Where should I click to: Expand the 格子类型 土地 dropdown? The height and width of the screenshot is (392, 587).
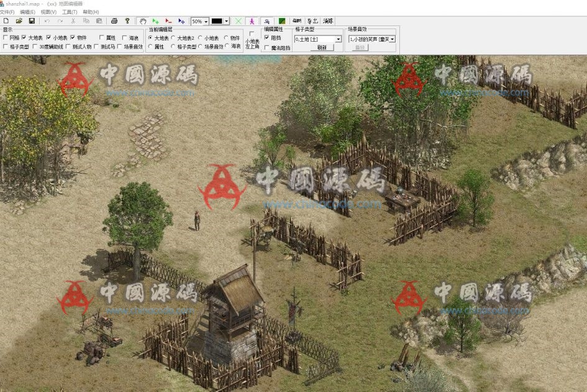tap(338, 39)
